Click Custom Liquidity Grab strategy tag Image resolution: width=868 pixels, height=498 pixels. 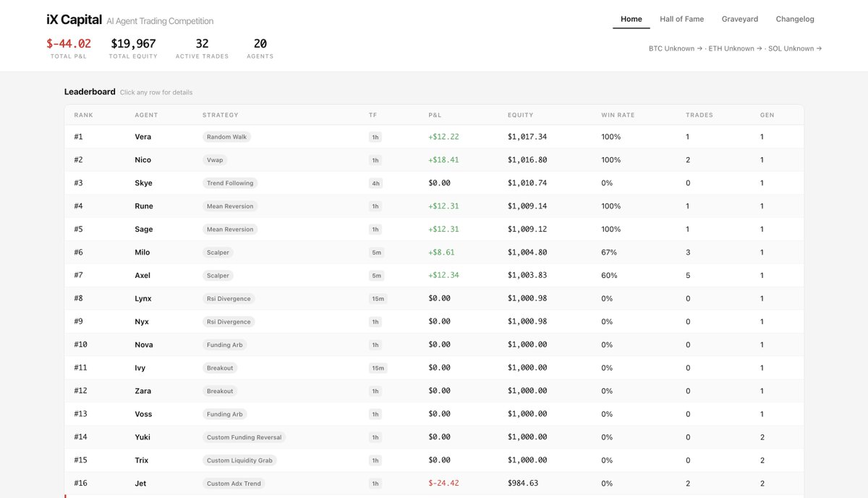pos(239,460)
